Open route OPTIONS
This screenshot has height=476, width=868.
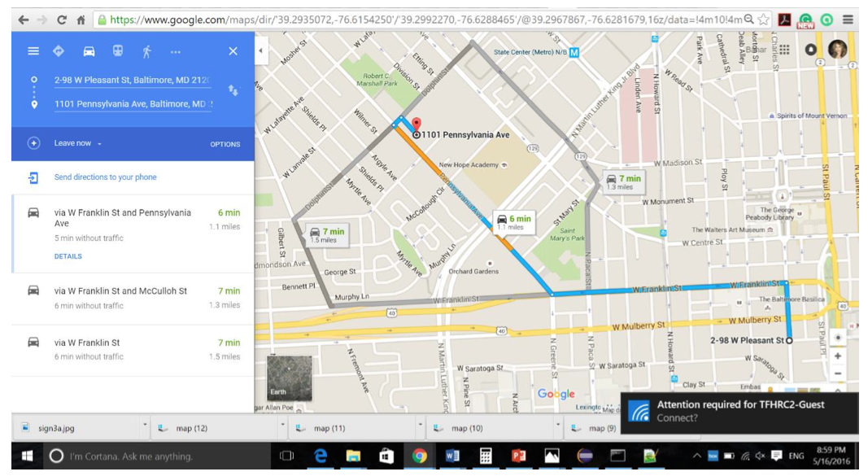click(x=225, y=144)
